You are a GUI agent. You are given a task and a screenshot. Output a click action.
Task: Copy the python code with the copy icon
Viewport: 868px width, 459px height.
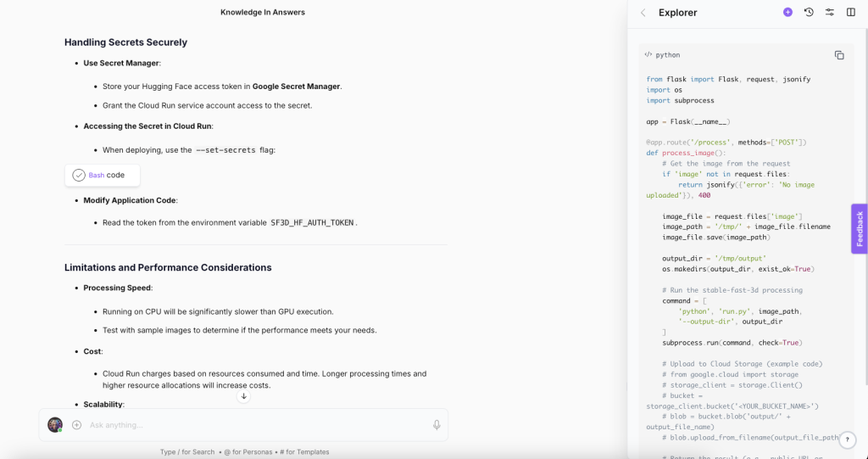839,55
